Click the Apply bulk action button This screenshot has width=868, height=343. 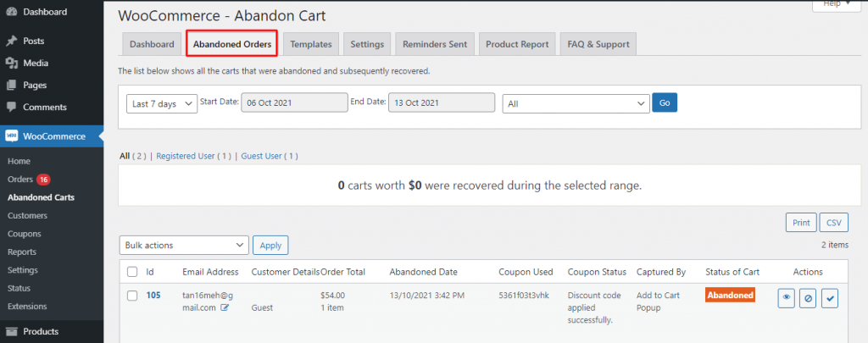pyautogui.click(x=270, y=245)
